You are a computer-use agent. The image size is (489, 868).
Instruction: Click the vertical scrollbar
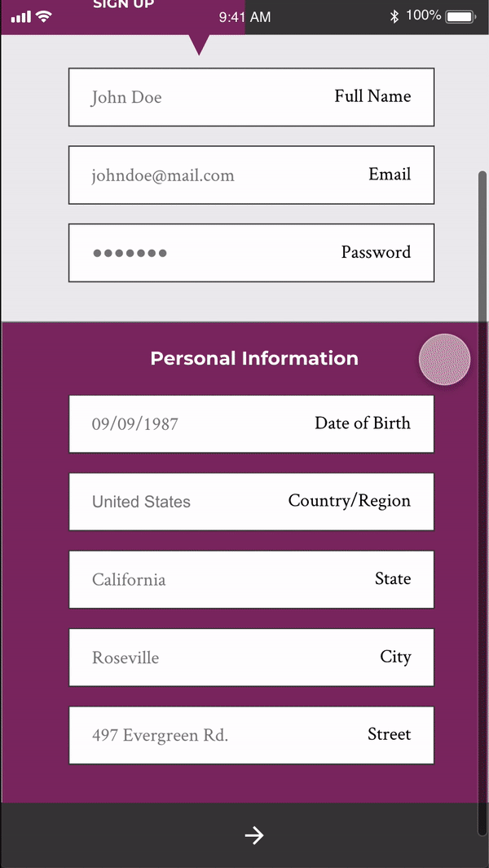482,489
